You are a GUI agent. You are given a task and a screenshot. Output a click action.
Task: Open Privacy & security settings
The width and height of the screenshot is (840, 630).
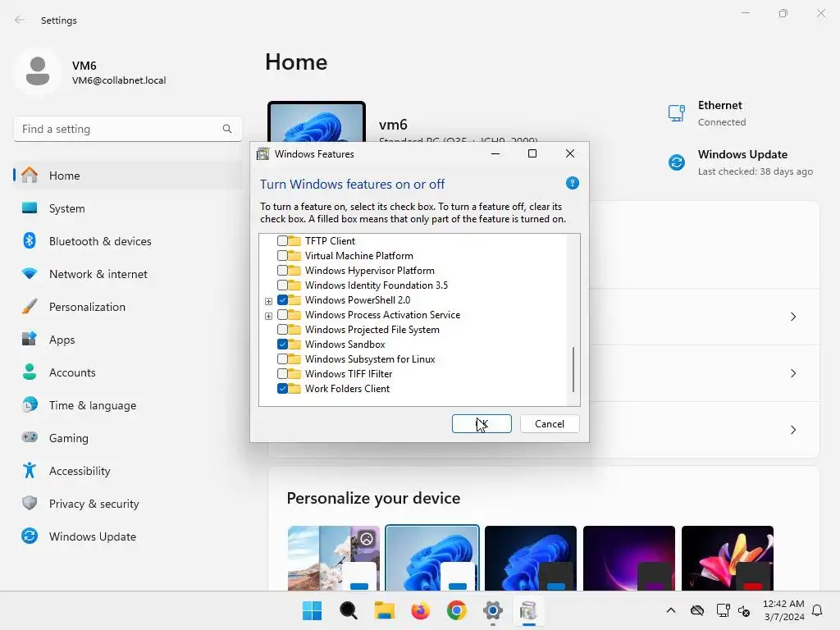coord(127,504)
